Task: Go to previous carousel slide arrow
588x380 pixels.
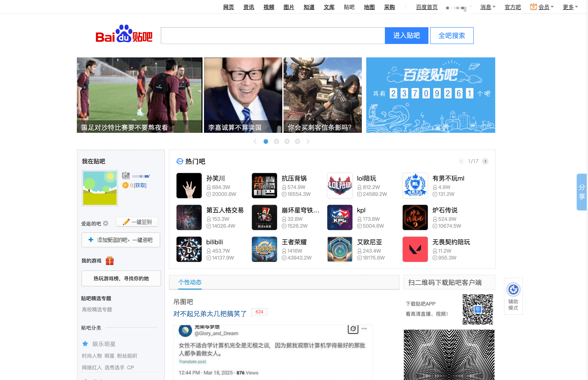Action: 255,141
